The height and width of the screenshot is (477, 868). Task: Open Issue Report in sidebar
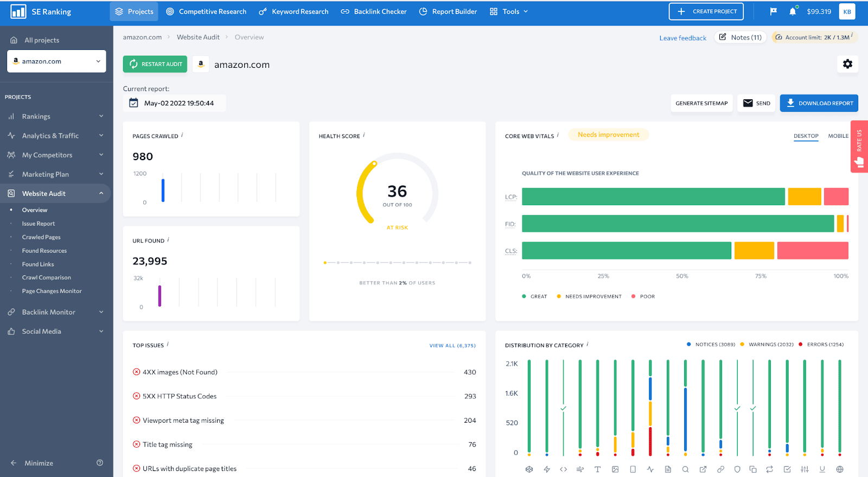click(39, 224)
